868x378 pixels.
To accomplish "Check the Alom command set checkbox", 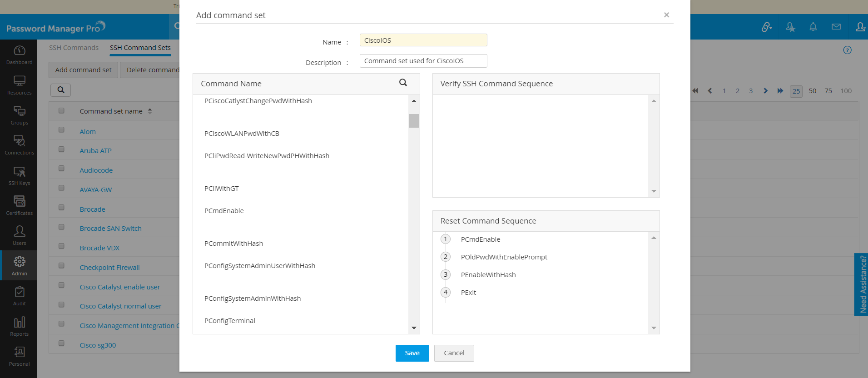I will coord(61,130).
